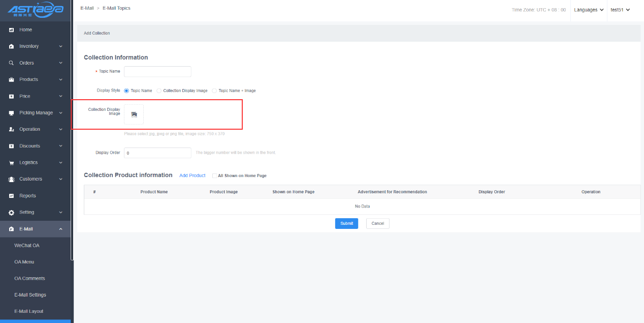Click the Home icon in sidebar

[x=11, y=30]
